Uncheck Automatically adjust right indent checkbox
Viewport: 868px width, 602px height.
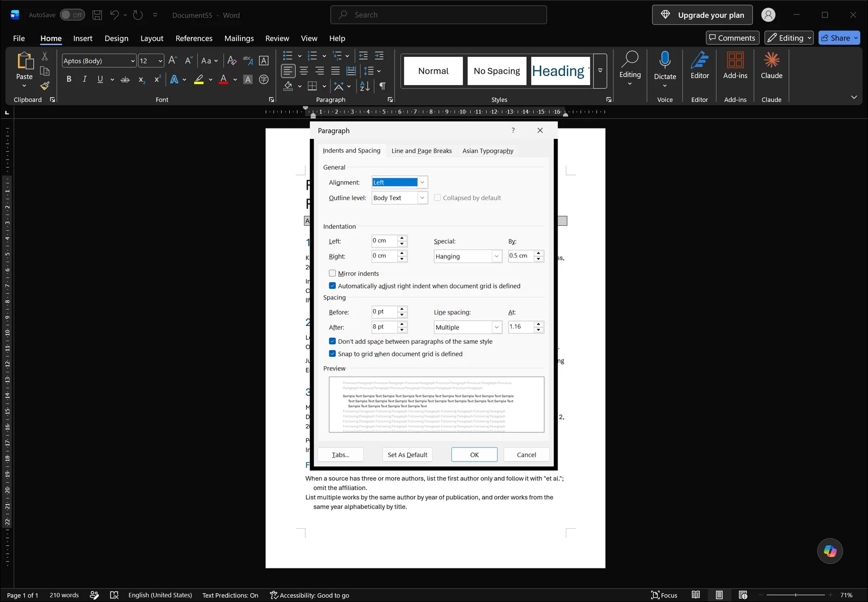[333, 286]
